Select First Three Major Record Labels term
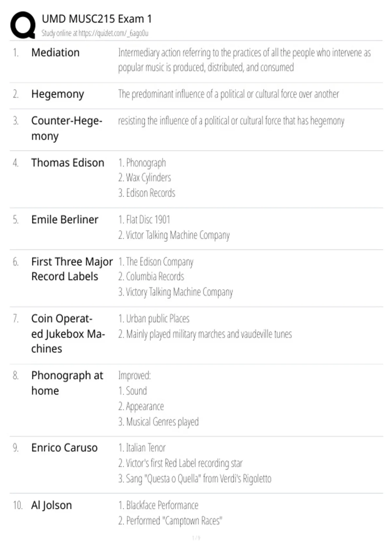Viewport: 392px width, 556px height. tap(72, 269)
